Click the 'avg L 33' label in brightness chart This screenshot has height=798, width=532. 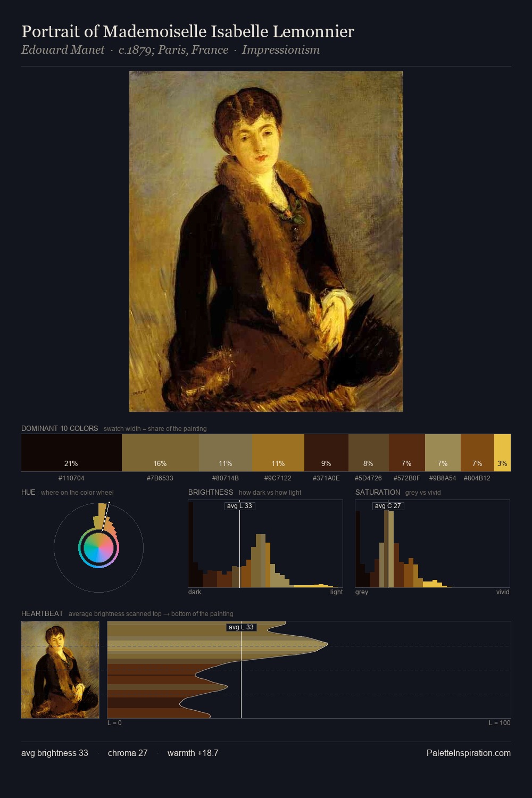(x=239, y=506)
